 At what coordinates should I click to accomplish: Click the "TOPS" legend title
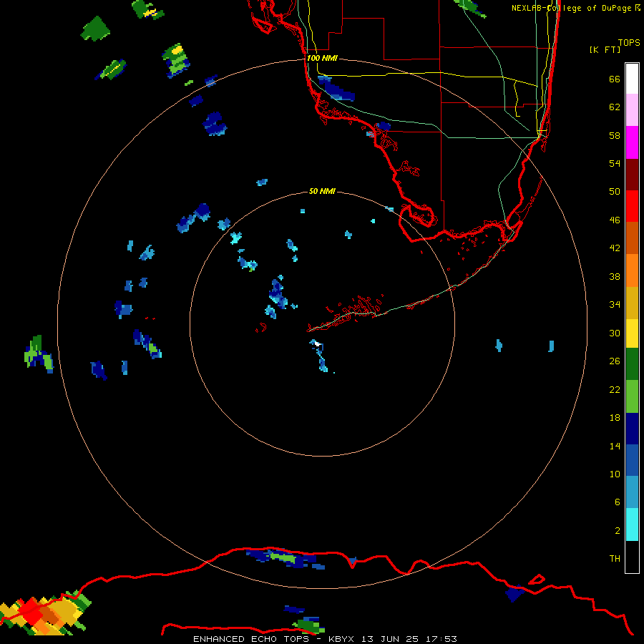click(629, 43)
